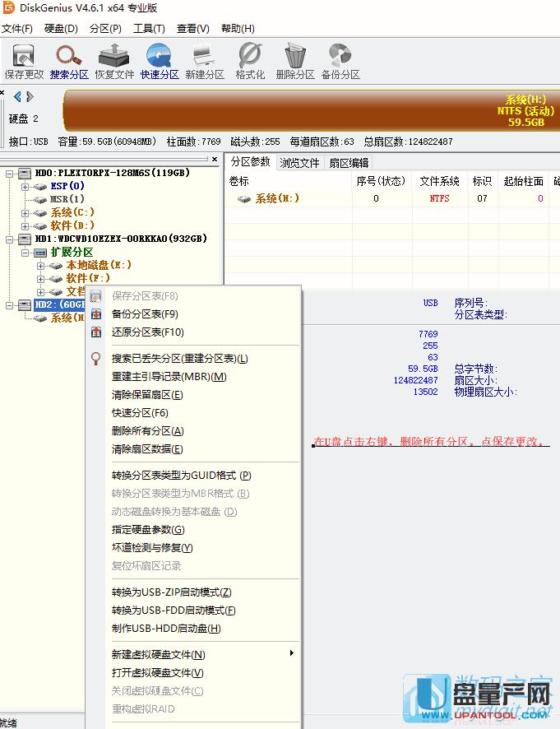The image size is (560, 729).
Task: Click the 保存更改 save changes toolbar icon
Action: click(x=24, y=60)
